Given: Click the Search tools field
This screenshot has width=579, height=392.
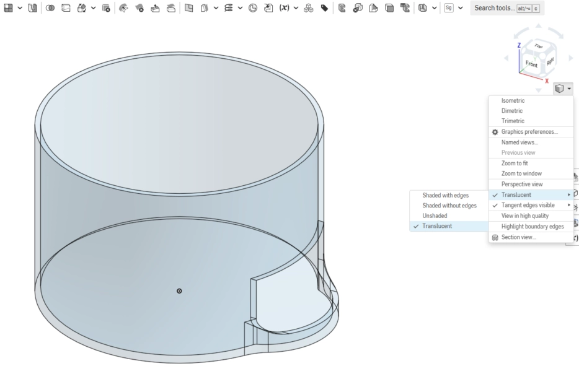Looking at the screenshot, I should coord(507,8).
